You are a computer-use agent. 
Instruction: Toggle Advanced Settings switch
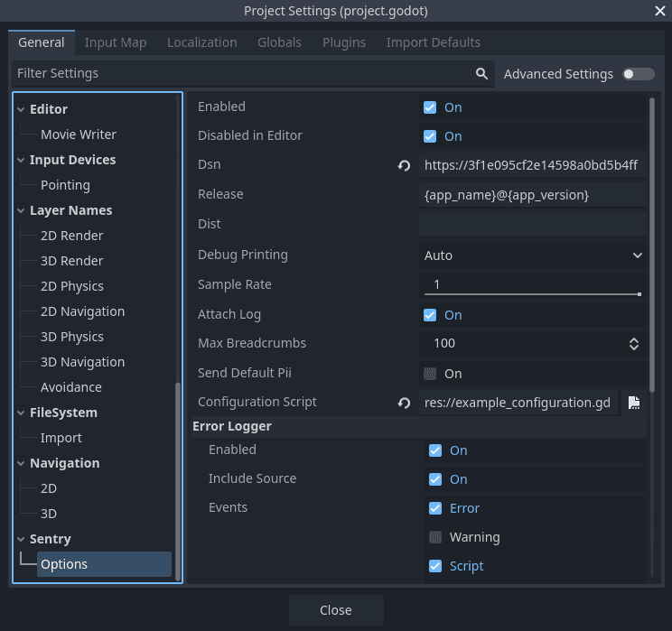point(638,74)
